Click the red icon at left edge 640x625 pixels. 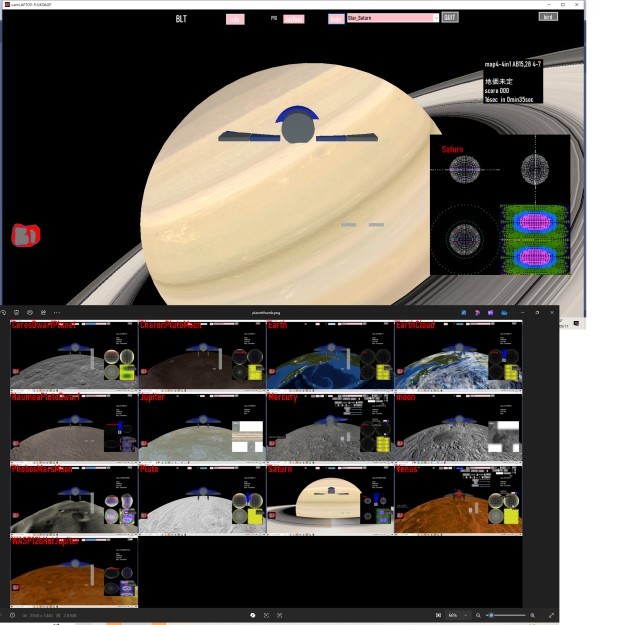[25, 235]
